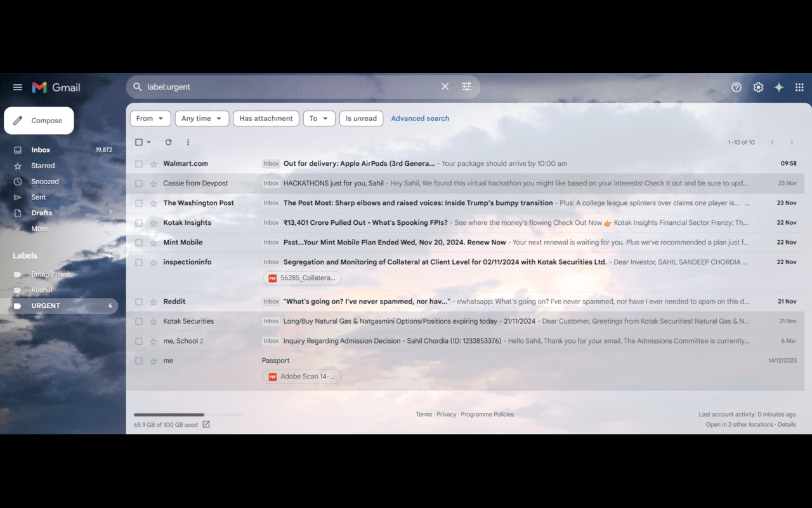Tick the Reddit email checkbox
812x508 pixels.
click(x=139, y=302)
